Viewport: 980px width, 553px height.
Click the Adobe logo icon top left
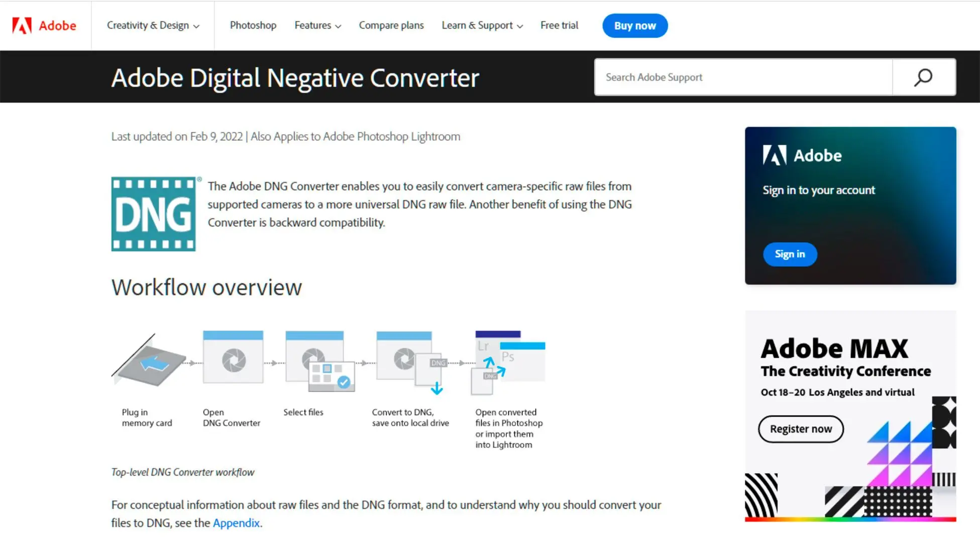pos(22,25)
